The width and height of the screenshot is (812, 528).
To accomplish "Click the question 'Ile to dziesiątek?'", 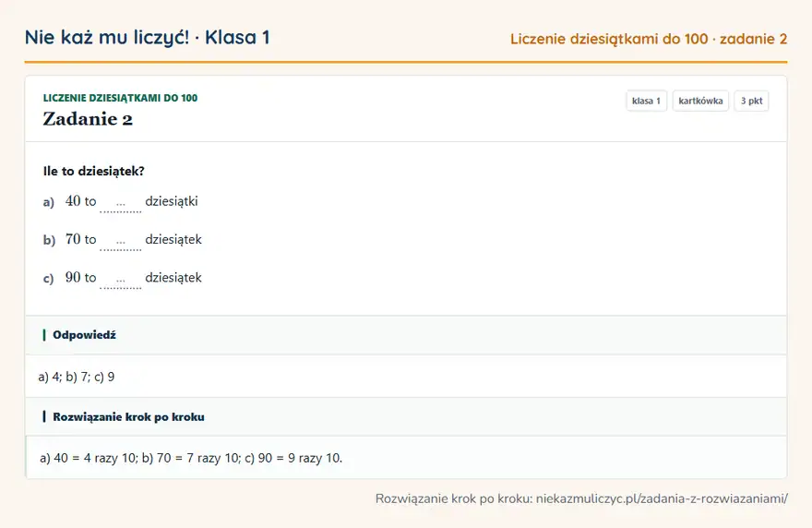I will coord(94,171).
